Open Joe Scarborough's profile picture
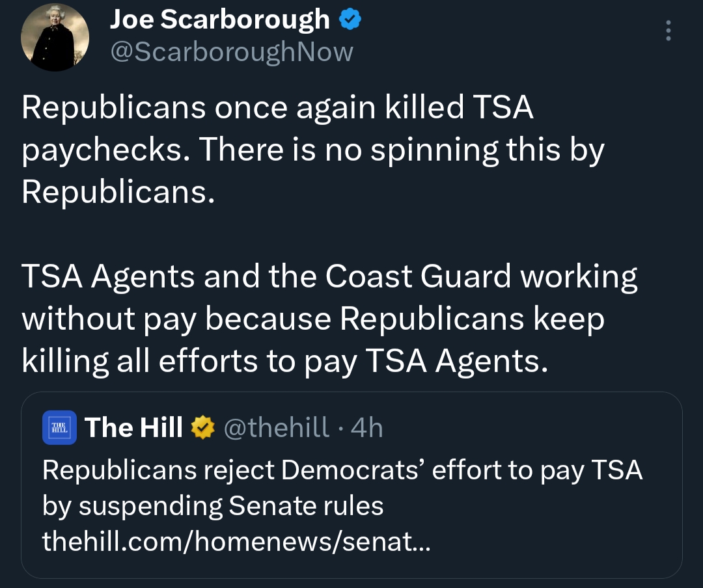Screen dimensions: 703x588 point(55,38)
